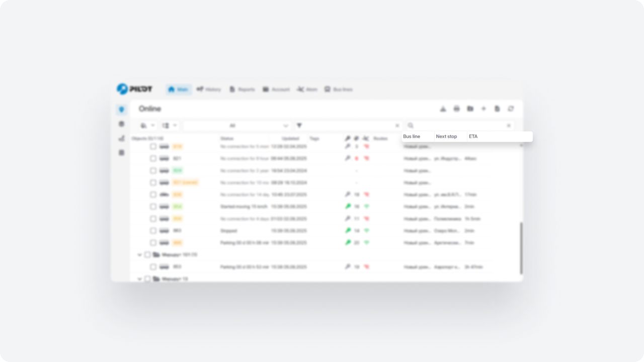Click the document icon in Online toolbar

[x=497, y=109]
